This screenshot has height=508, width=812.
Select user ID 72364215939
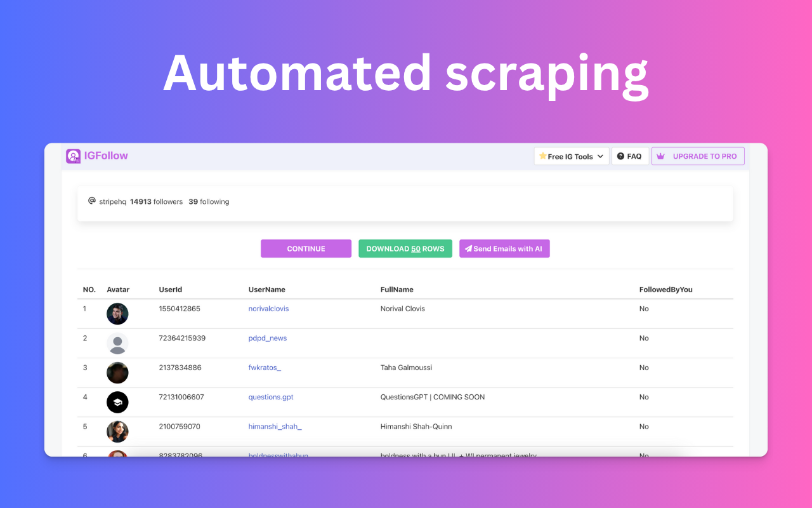click(x=182, y=338)
